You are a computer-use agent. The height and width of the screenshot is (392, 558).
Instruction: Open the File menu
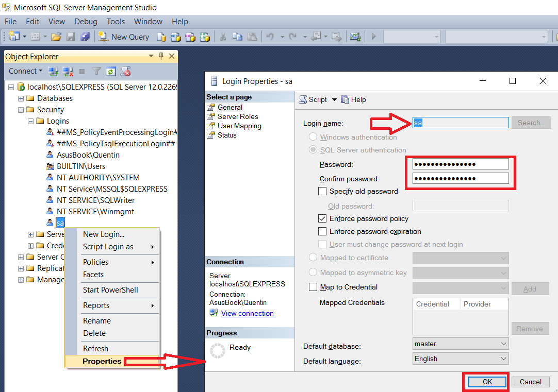[10, 22]
